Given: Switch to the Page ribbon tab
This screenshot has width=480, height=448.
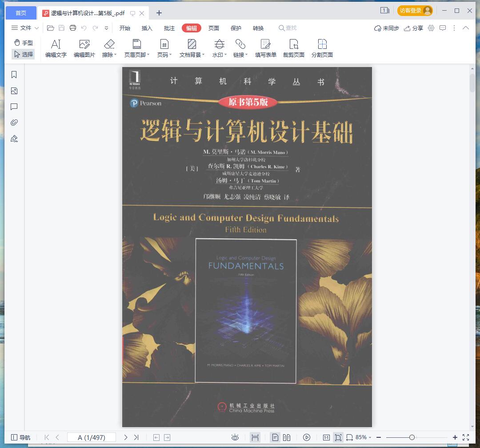Looking at the screenshot, I should [214, 28].
